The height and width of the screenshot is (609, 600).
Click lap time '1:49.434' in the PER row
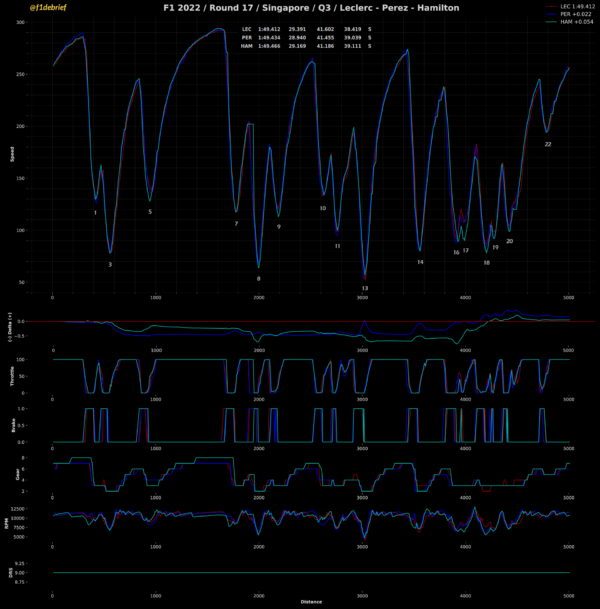click(x=269, y=38)
